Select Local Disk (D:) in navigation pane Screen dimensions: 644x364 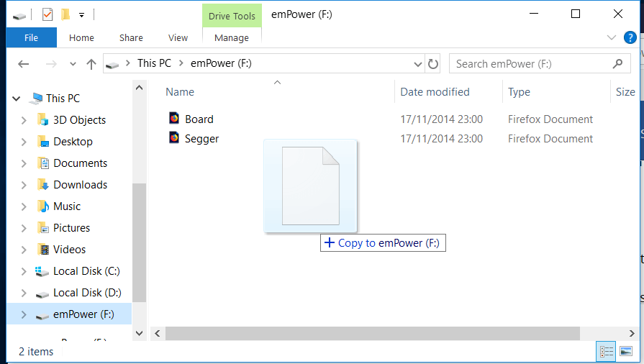(x=87, y=293)
